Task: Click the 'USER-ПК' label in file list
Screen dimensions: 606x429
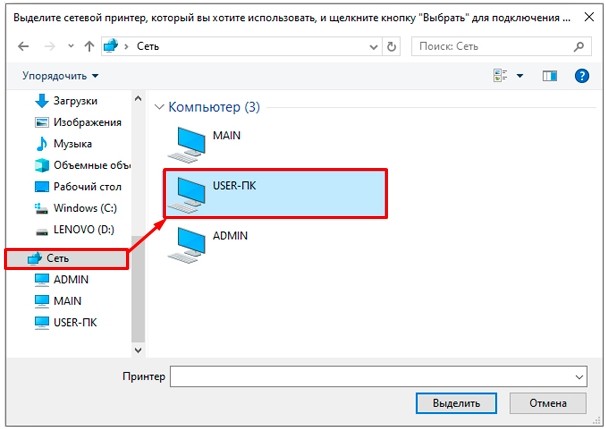Action: [x=234, y=186]
